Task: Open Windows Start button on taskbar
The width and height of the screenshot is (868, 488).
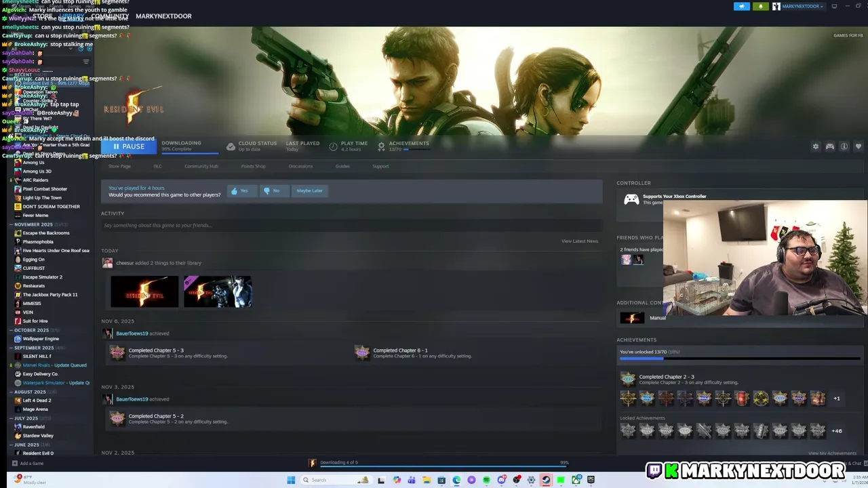Action: pos(291,480)
